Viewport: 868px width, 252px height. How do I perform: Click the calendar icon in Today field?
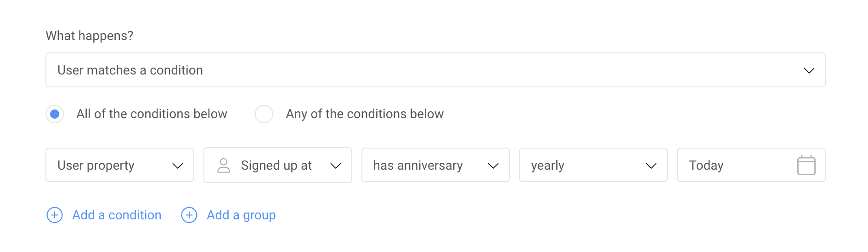click(x=806, y=165)
